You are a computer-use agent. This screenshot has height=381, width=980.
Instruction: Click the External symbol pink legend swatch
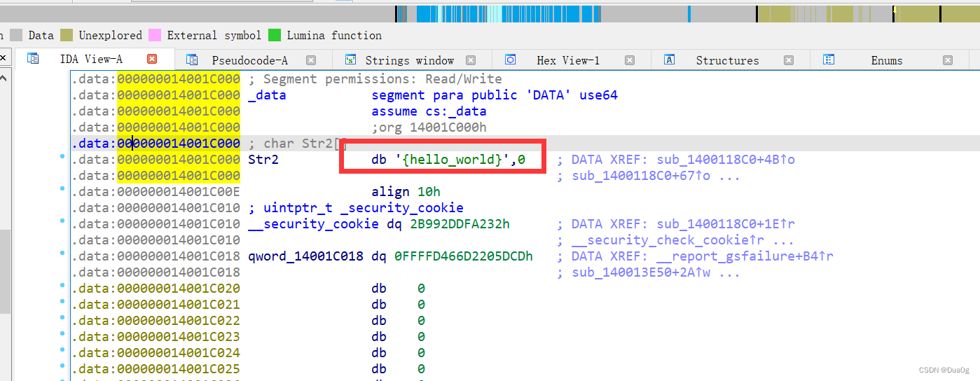point(155,35)
